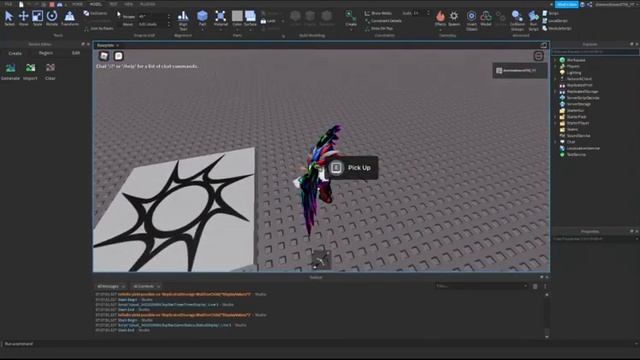This screenshot has width=640, height=360.
Task: Switch to the TEST ribbon tab
Action: (113, 4)
